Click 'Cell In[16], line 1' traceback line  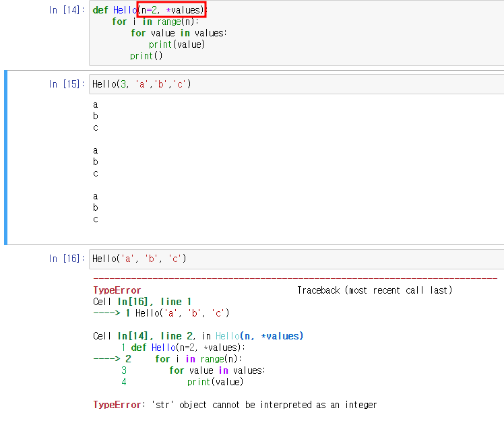(x=142, y=302)
